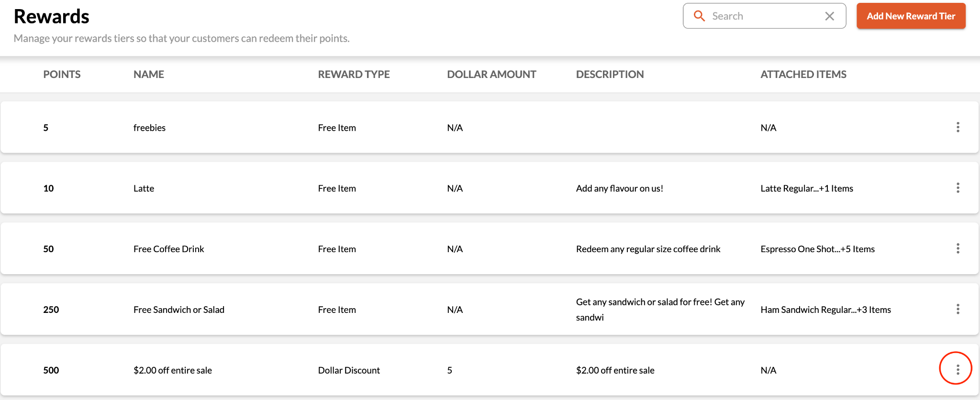The width and height of the screenshot is (980, 400).
Task: Open the three-dot menu for freebies reward
Action: click(x=958, y=127)
